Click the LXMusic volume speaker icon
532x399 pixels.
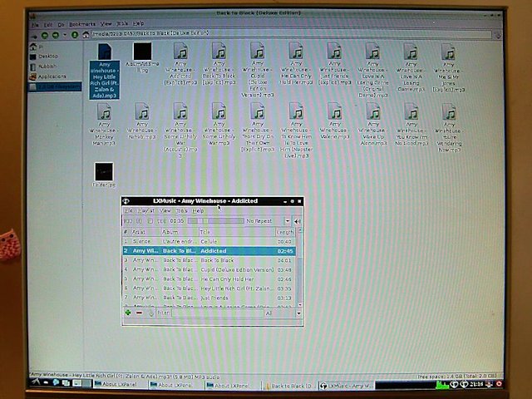tap(298, 221)
